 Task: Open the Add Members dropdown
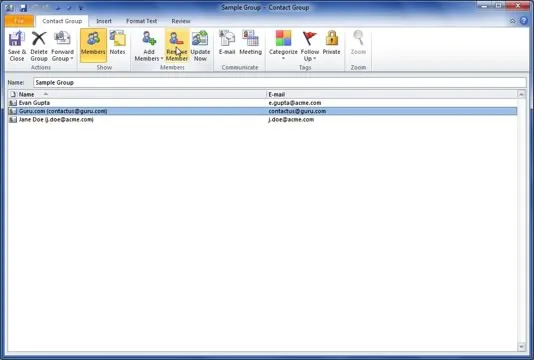coord(149,46)
